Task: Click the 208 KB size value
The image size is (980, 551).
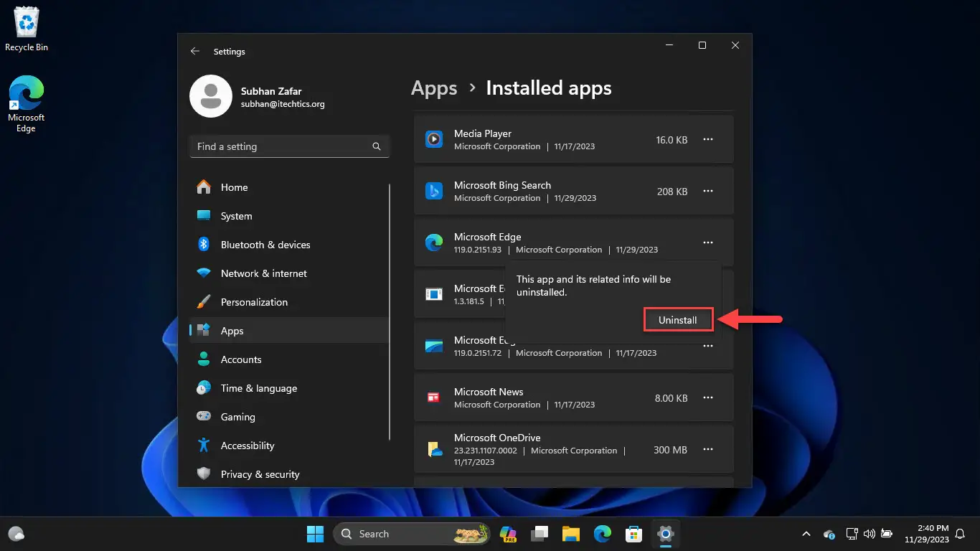Action: pyautogui.click(x=672, y=192)
